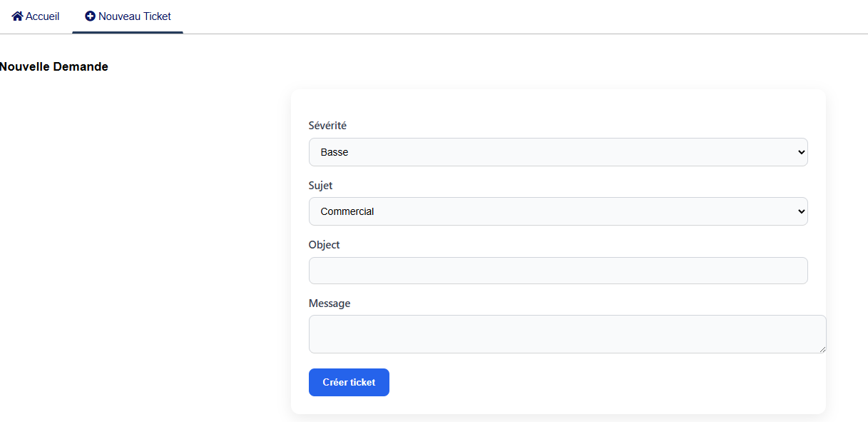Click the arrow of the Sévérité select

point(801,152)
